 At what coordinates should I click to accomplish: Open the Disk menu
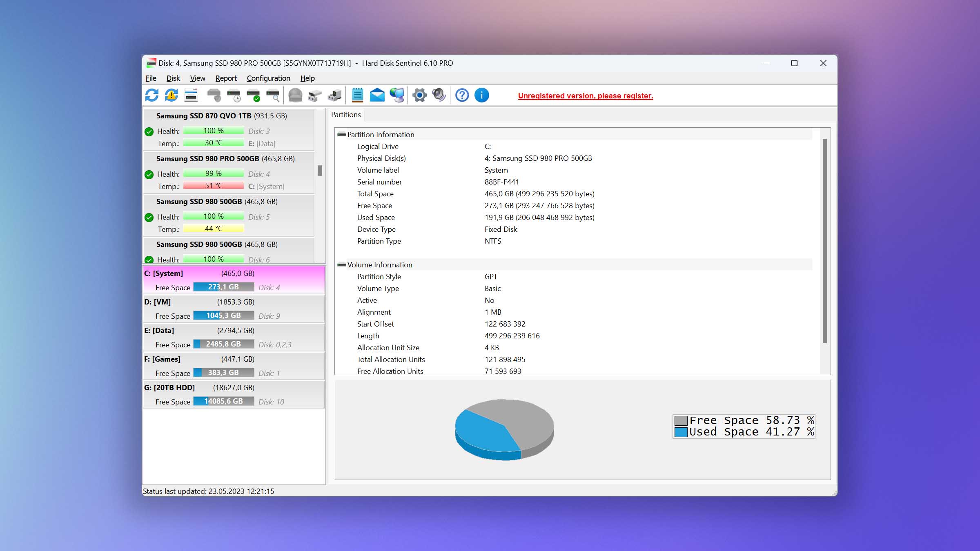173,78
